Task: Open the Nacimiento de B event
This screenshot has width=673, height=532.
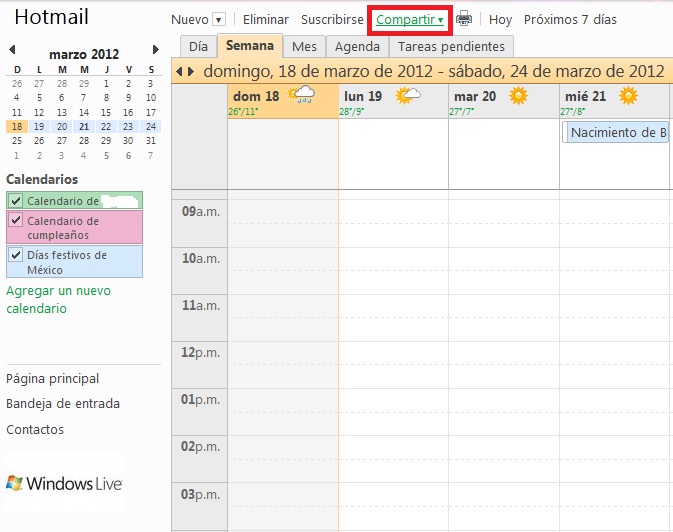Action: [x=615, y=132]
